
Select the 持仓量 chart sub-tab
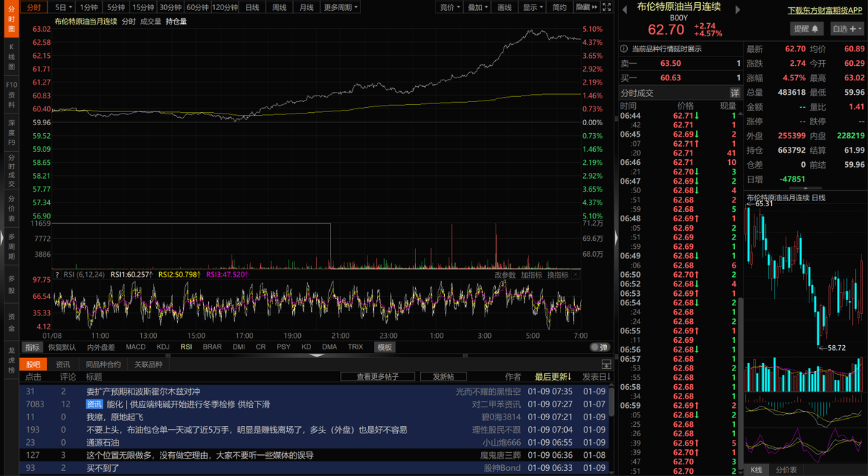point(176,21)
